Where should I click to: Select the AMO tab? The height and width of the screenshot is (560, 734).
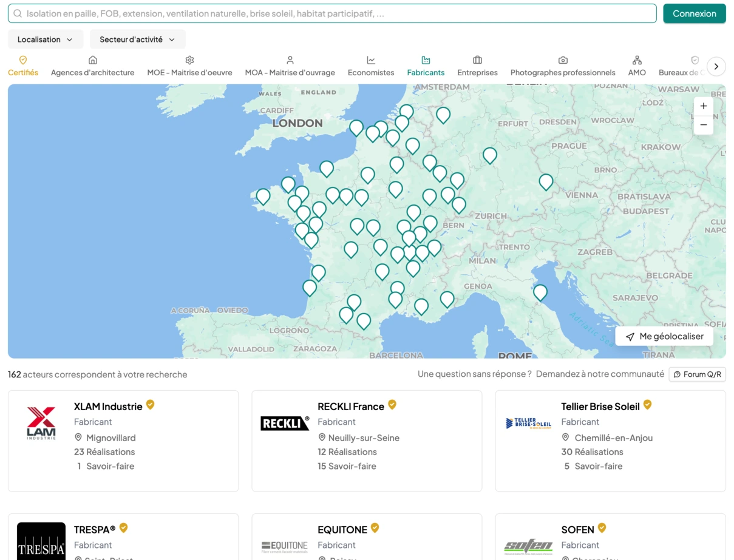637,66
